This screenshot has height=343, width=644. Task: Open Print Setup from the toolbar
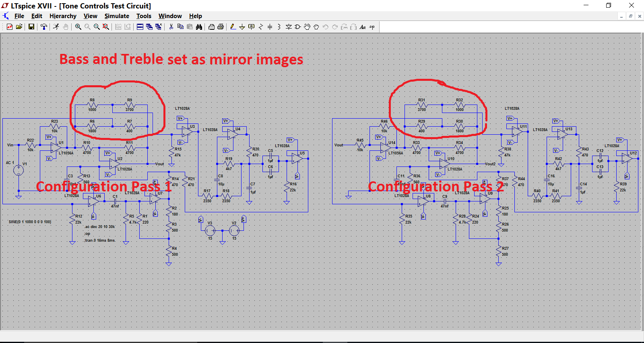pyautogui.click(x=211, y=27)
